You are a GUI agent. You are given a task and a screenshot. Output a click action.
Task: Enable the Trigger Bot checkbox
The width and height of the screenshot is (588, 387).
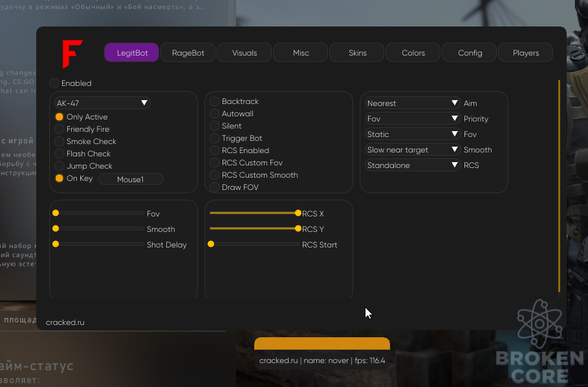click(215, 138)
